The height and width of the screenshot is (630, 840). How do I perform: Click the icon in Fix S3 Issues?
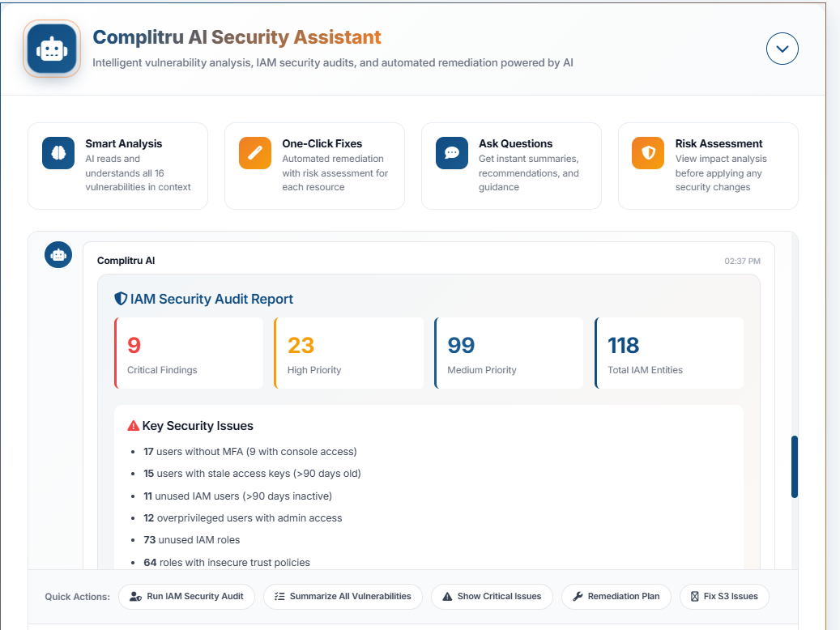[x=695, y=596]
